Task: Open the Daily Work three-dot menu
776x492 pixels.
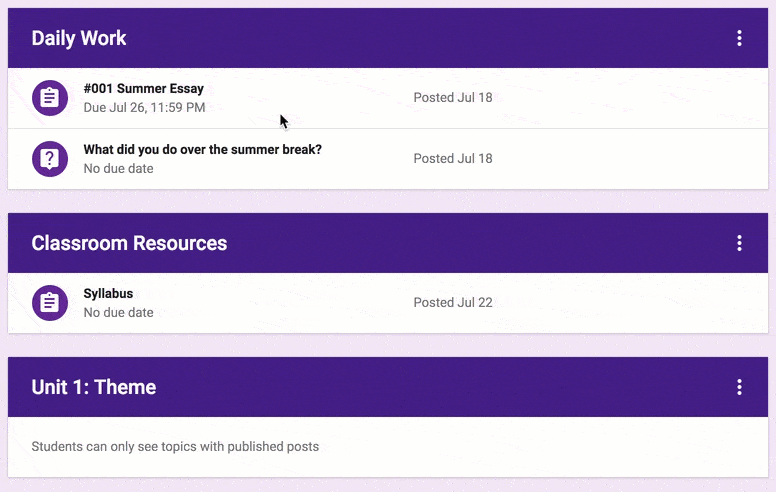Action: [739, 38]
